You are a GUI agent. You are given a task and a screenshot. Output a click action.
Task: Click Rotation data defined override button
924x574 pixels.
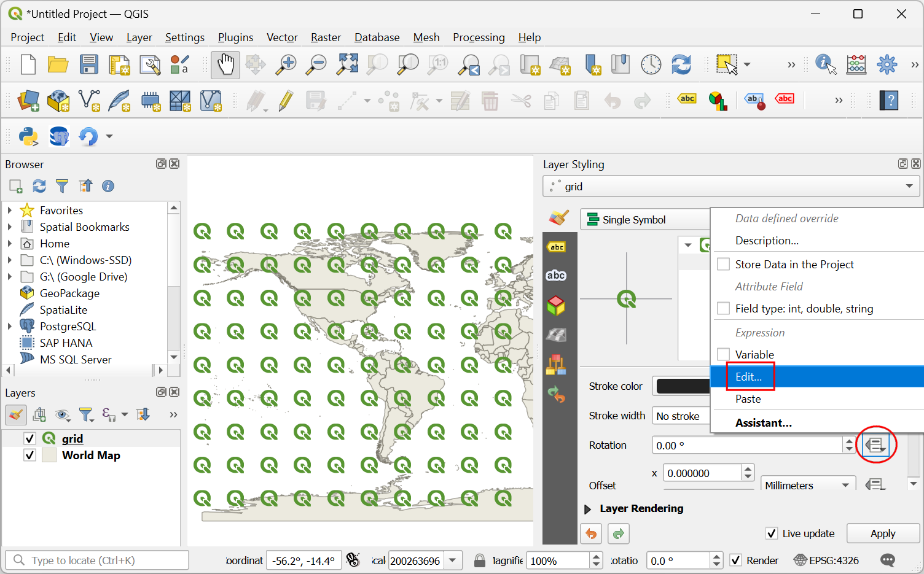point(875,444)
